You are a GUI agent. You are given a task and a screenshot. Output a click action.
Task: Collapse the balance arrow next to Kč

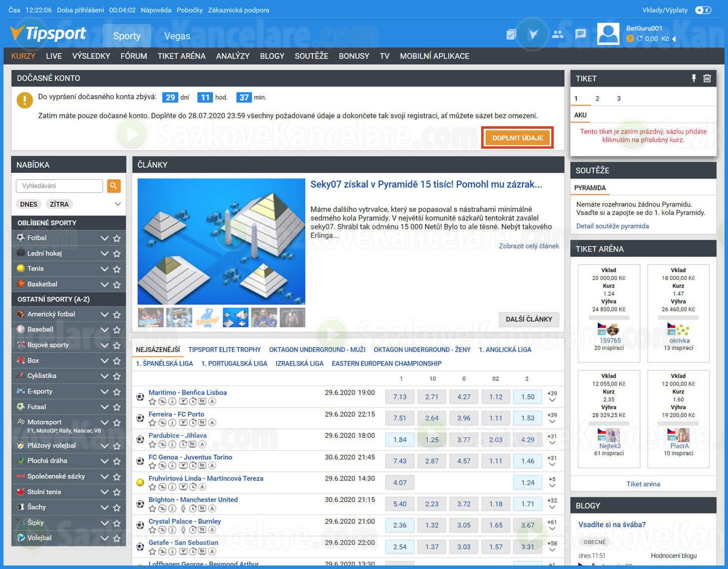674,39
